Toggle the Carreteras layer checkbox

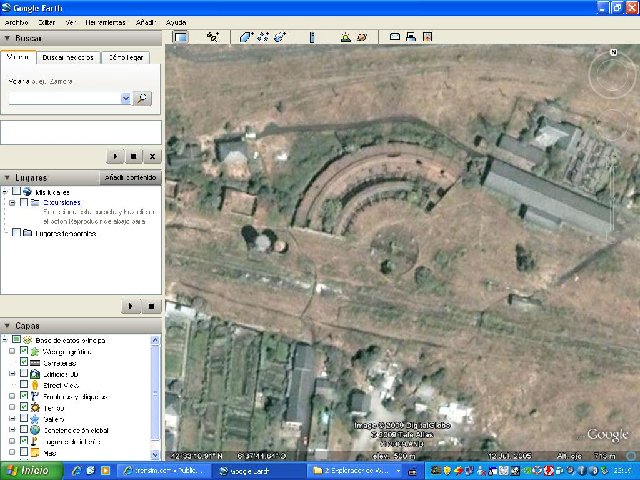pyautogui.click(x=23, y=362)
